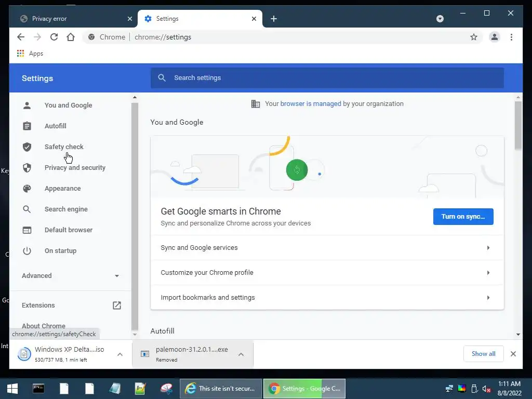This screenshot has height=399, width=532.
Task: Open Windows Start menu
Action: (12, 389)
